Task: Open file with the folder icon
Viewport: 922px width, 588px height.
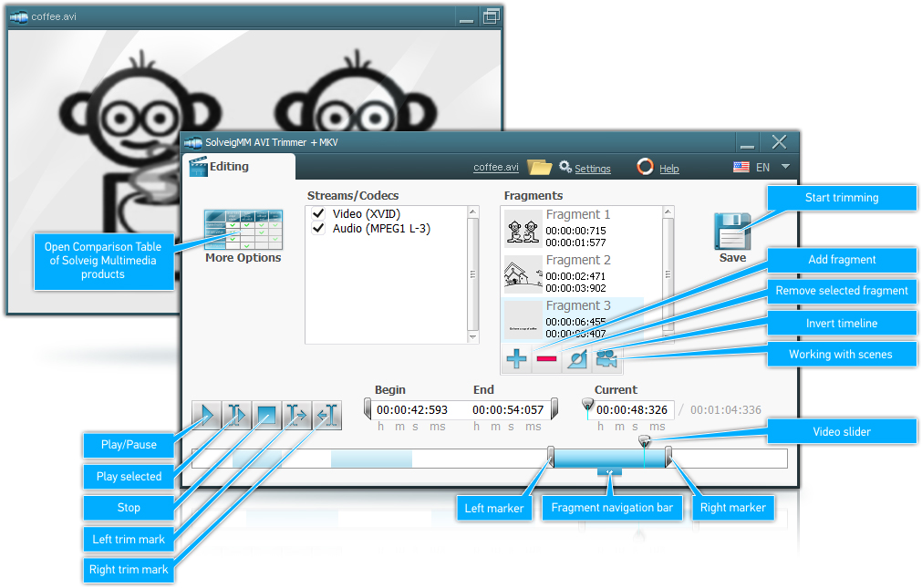Action: tap(539, 168)
